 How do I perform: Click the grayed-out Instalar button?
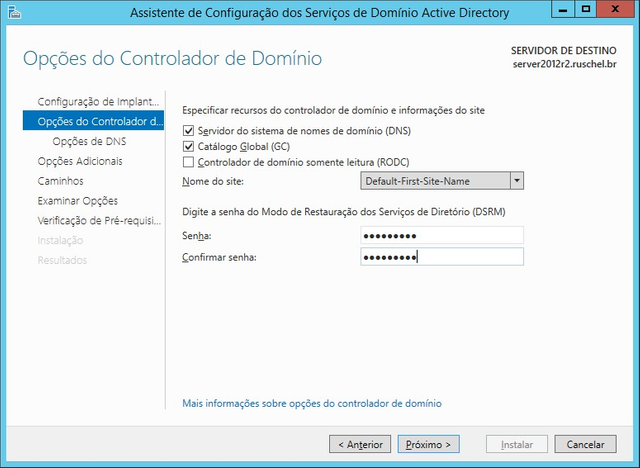[x=517, y=444]
